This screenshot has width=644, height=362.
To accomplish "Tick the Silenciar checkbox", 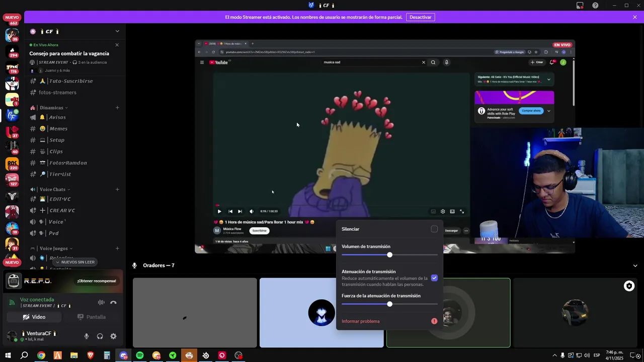I will 434,229.
